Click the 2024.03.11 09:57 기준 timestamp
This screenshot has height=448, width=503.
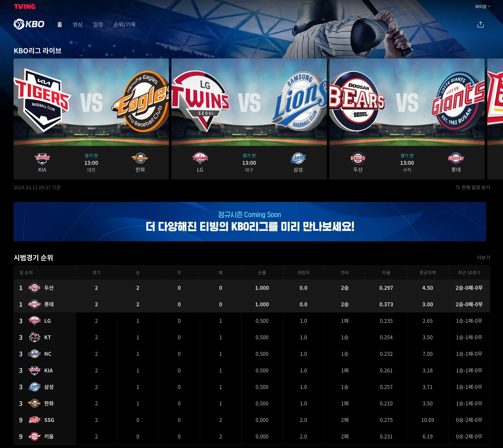click(x=37, y=187)
